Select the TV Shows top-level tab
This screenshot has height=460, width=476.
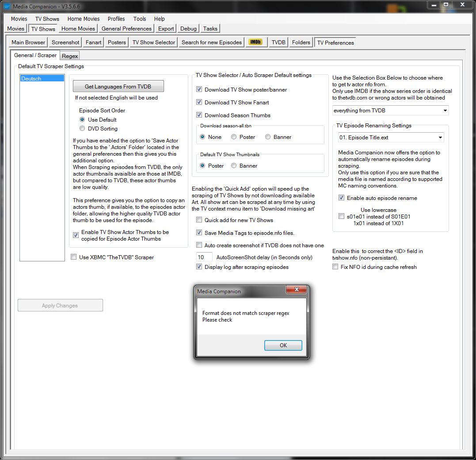pos(43,29)
